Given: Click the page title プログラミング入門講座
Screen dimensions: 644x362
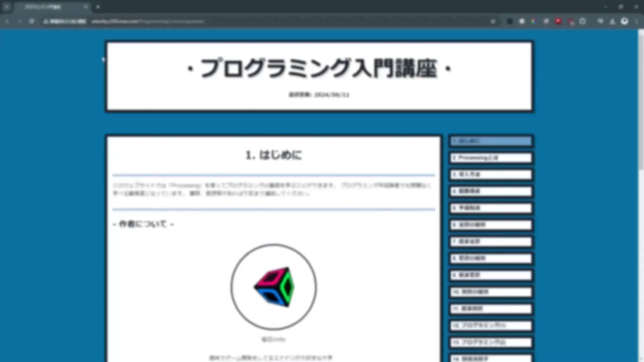Looking at the screenshot, I should click(318, 68).
